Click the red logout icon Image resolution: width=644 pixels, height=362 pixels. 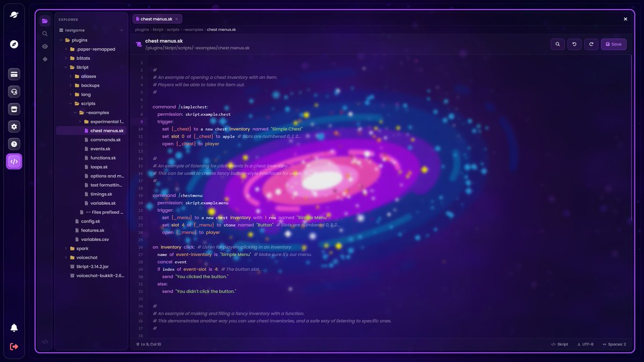coord(14,346)
